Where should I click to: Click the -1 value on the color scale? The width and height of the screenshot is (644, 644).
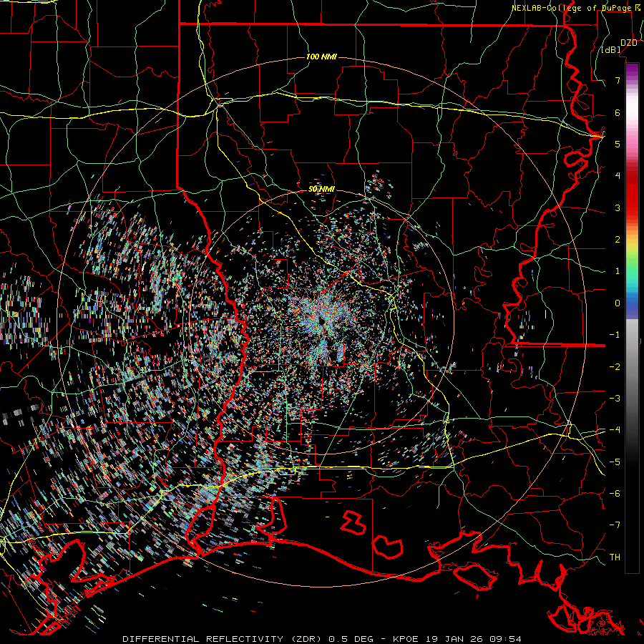(x=615, y=335)
